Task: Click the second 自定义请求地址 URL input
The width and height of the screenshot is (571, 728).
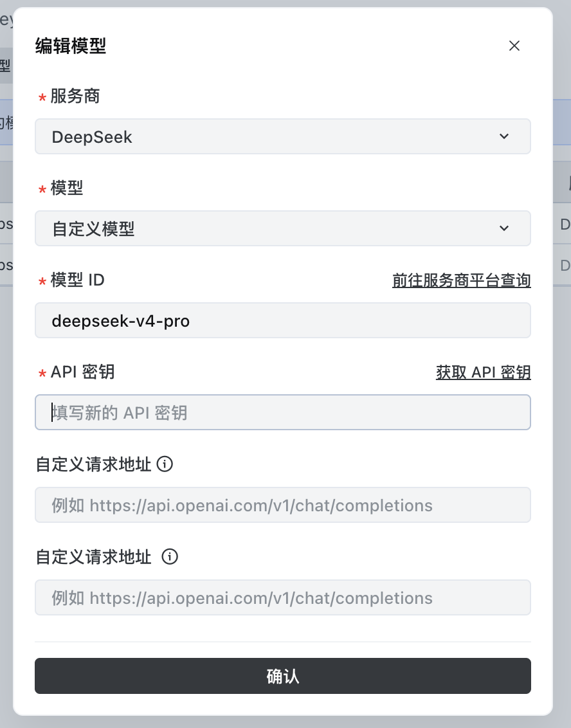Action: 283,597
